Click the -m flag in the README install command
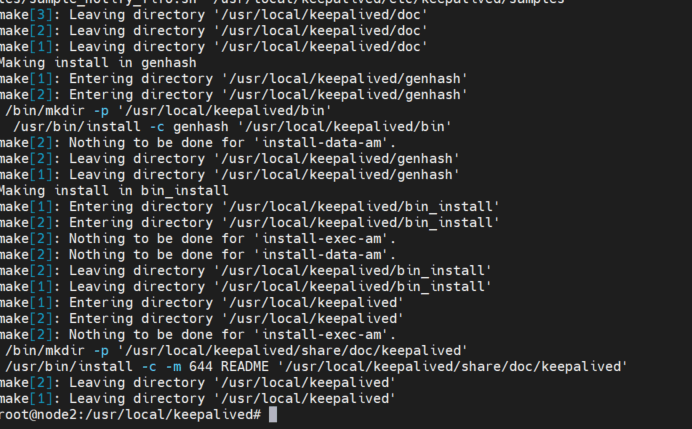 click(173, 366)
